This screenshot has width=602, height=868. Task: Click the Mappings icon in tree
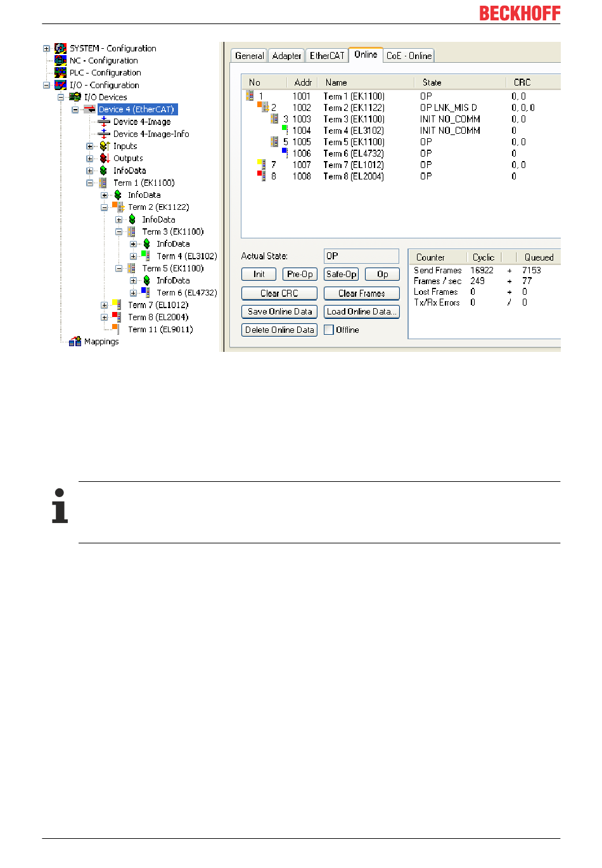(x=75, y=341)
